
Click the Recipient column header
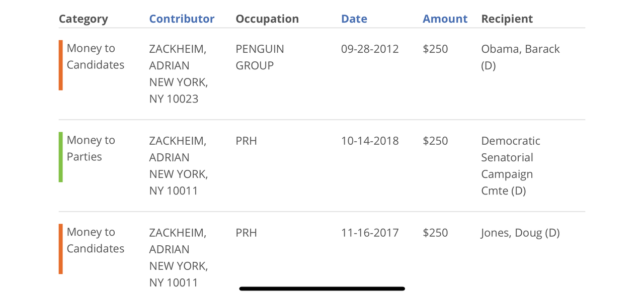point(507,19)
